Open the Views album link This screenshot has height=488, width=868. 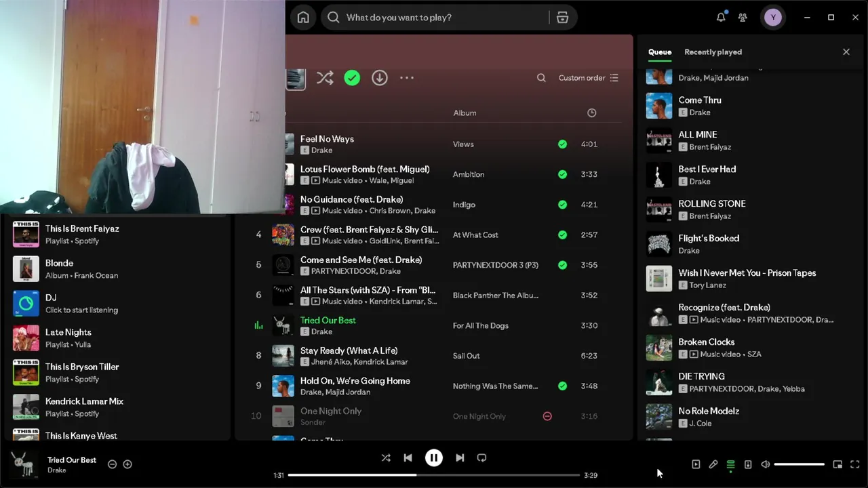[x=463, y=144]
